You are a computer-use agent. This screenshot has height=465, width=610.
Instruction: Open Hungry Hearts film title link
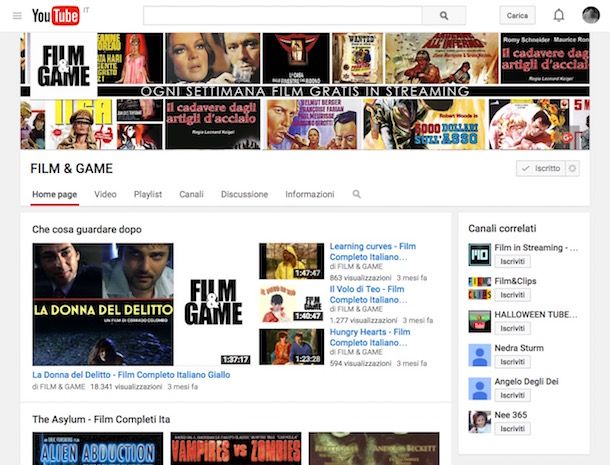point(370,337)
